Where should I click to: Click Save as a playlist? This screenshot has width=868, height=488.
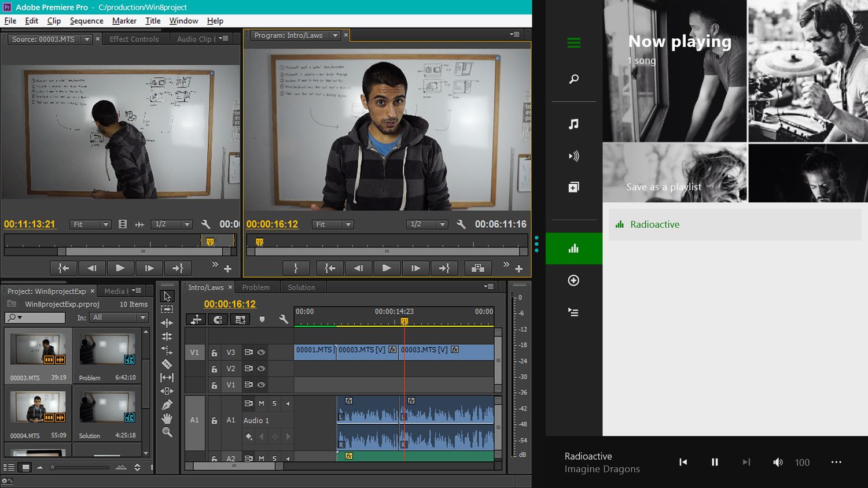pos(664,187)
